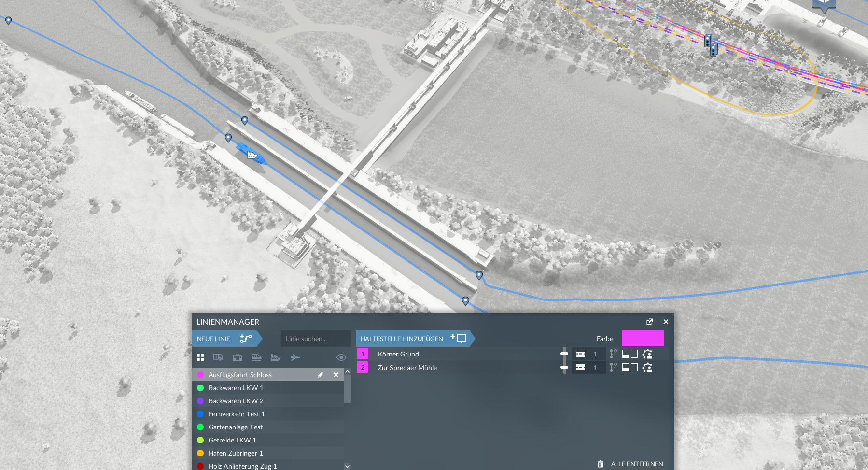
Task: Click reorder handle of Zur Spredaer Mühle
Action: click(x=564, y=367)
